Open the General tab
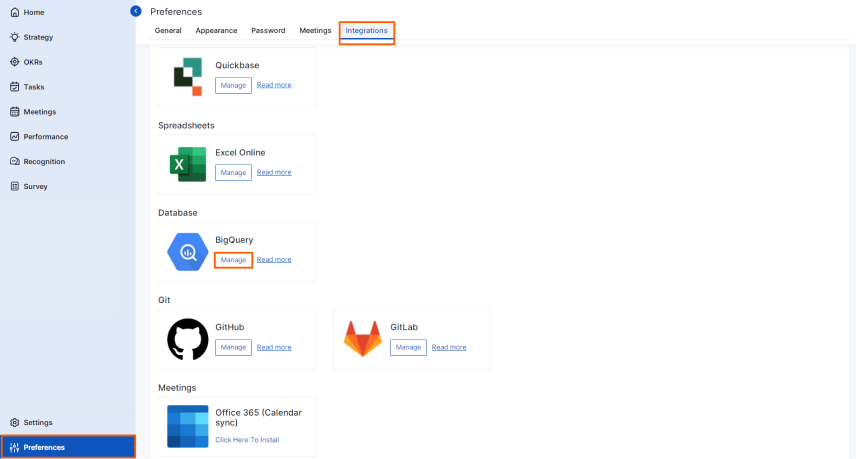856x459 pixels. [168, 31]
